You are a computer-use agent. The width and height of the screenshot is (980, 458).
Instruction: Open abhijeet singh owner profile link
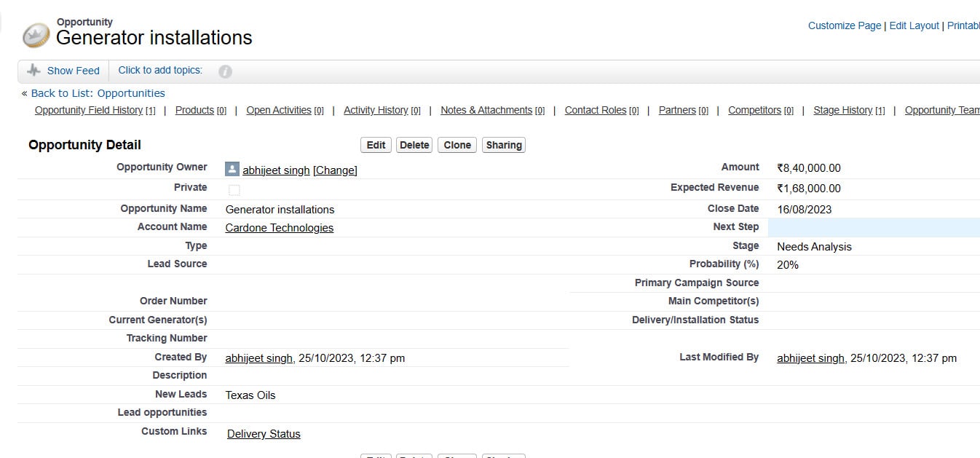[x=276, y=170]
